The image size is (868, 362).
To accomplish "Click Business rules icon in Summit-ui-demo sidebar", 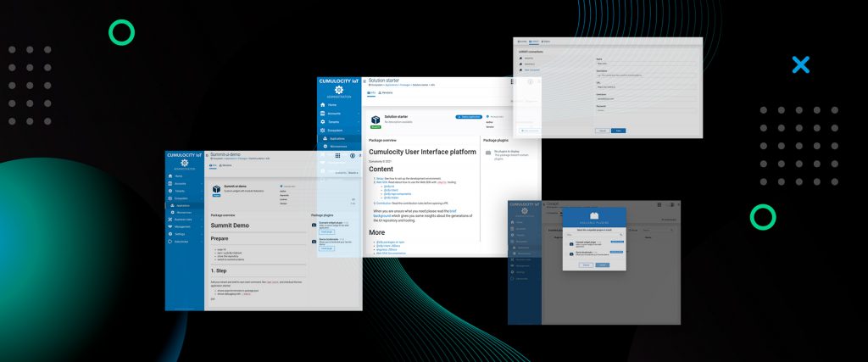I will 170,220.
